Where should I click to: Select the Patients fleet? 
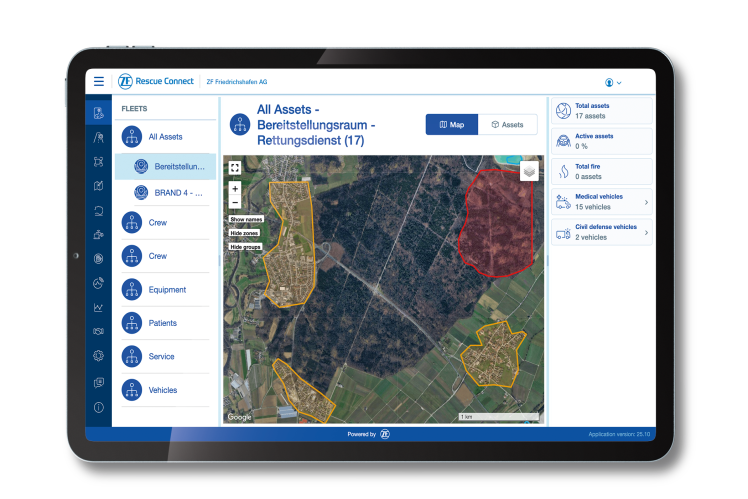coord(162,323)
